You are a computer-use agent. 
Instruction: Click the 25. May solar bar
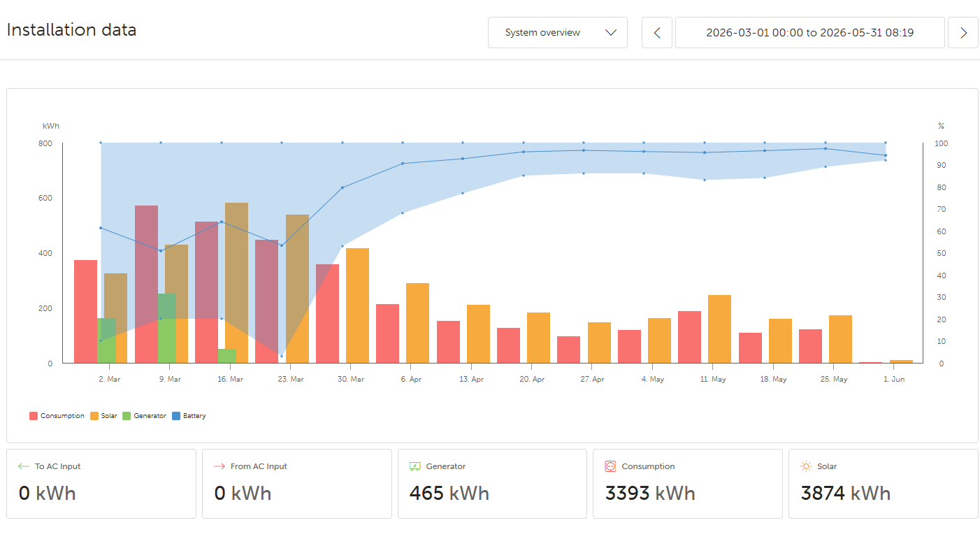coord(840,339)
